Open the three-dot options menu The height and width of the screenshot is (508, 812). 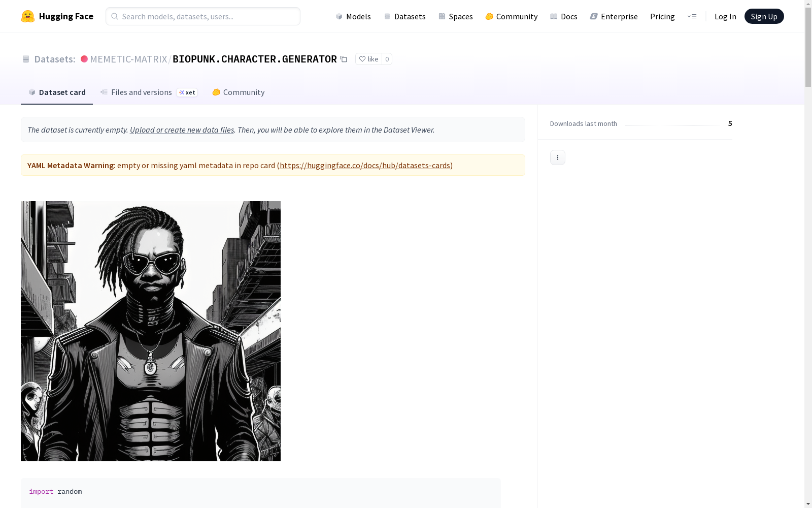558,157
